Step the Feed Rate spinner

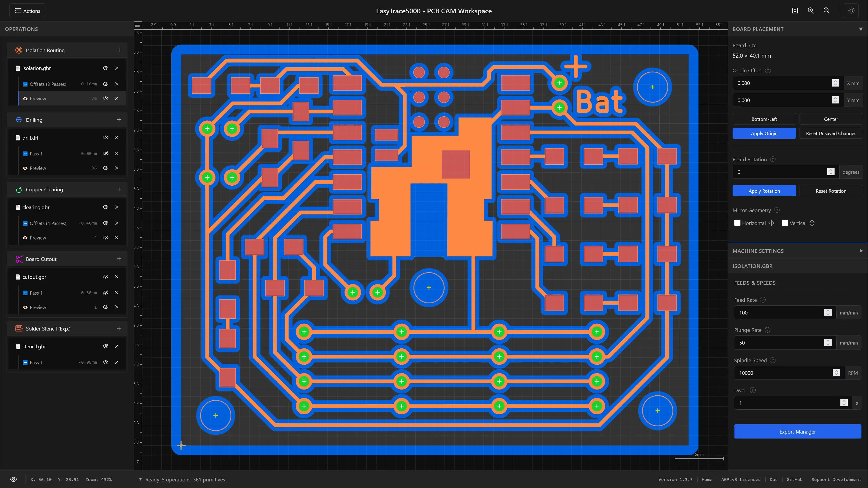pyautogui.click(x=828, y=312)
